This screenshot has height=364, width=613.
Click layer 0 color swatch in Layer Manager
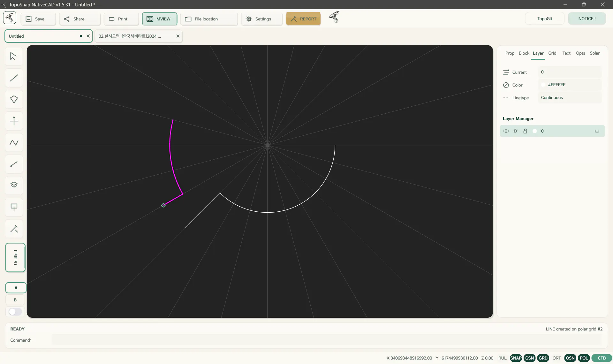pos(535,131)
